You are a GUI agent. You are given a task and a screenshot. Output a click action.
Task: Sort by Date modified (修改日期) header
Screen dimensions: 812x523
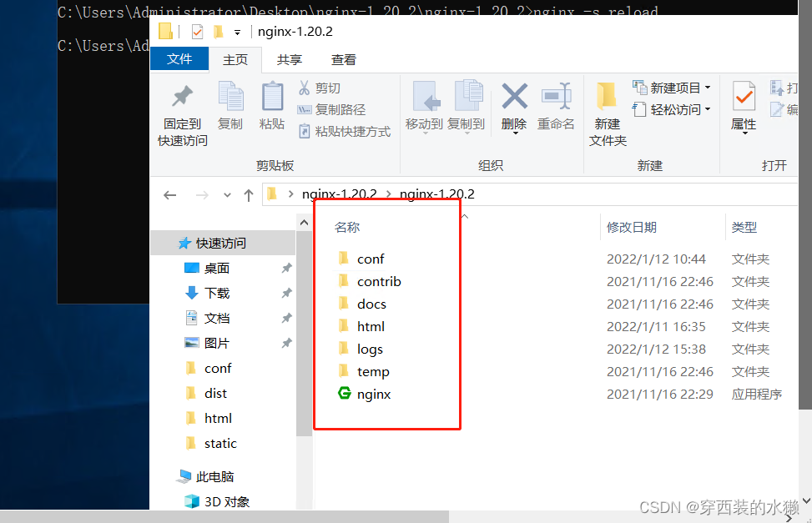(x=632, y=228)
